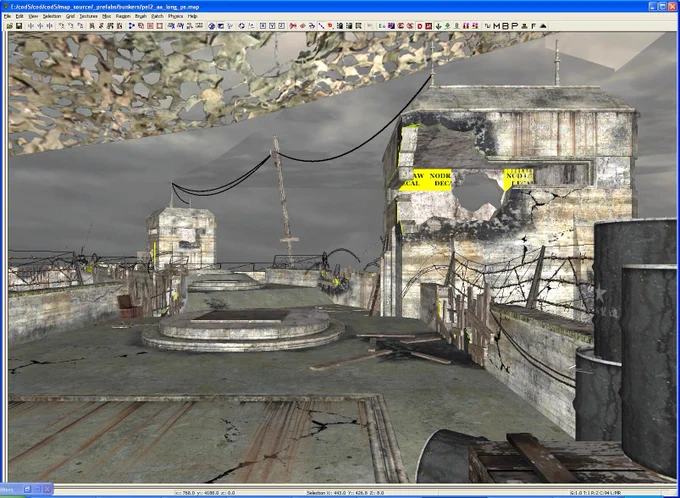Click the X-axis rotate icon
Viewport: 680px width, 498px height.
point(62,26)
